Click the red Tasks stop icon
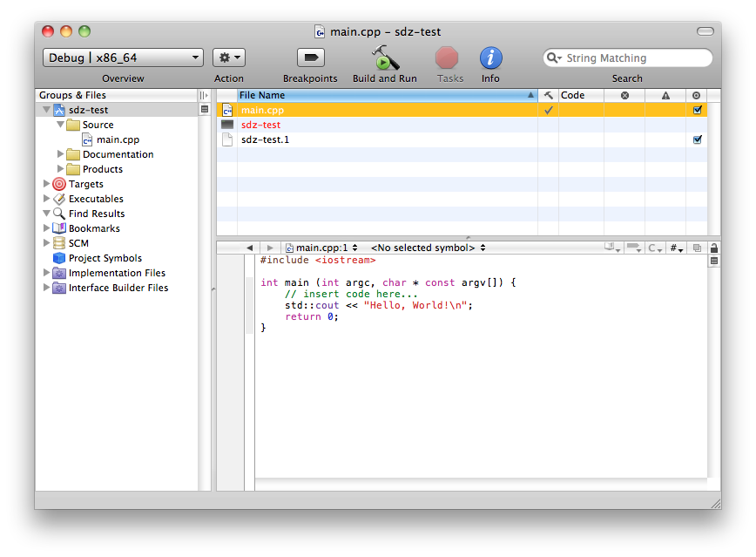The height and width of the screenshot is (557, 756). (447, 58)
